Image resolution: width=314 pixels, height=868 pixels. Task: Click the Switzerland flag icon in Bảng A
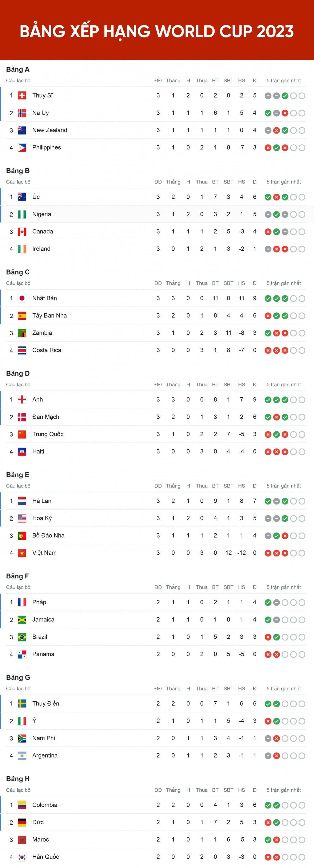point(22,96)
